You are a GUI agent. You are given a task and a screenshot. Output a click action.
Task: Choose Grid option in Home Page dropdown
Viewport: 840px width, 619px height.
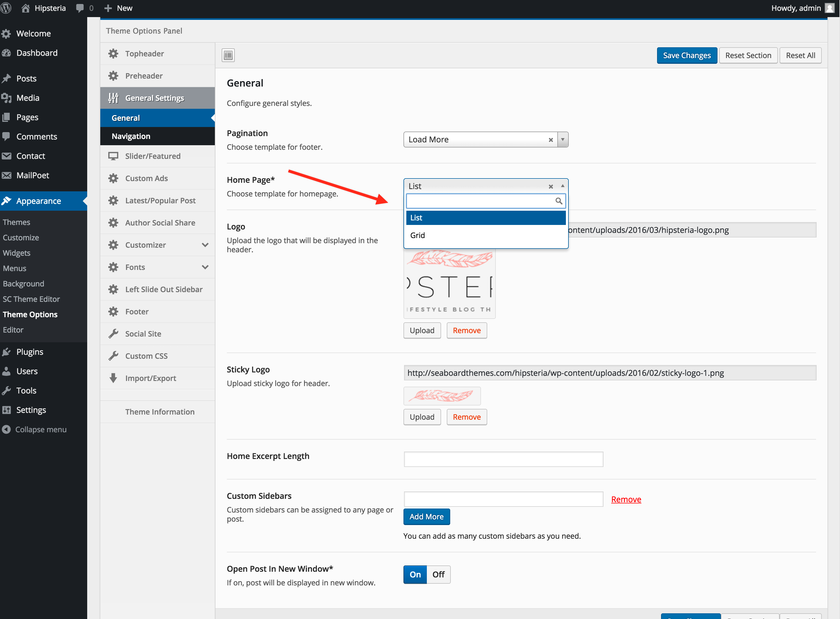[x=486, y=235]
